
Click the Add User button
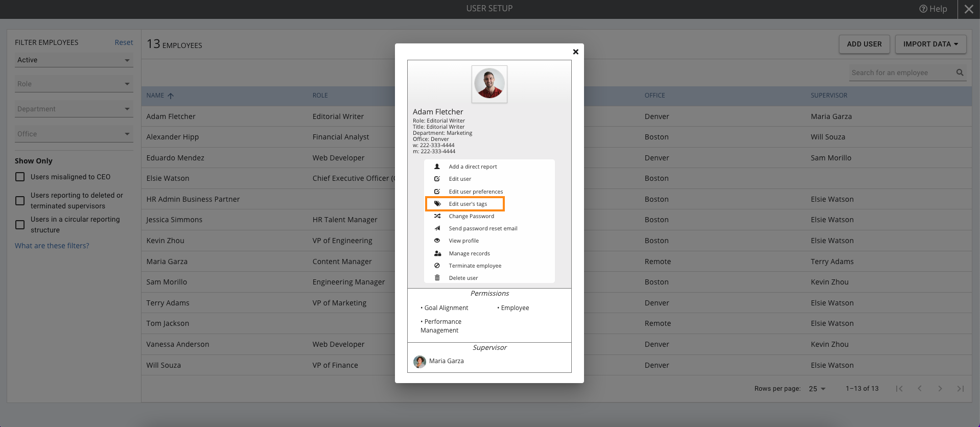(864, 44)
